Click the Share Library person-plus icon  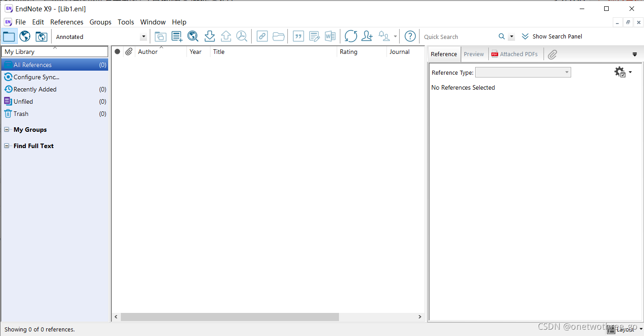(367, 37)
